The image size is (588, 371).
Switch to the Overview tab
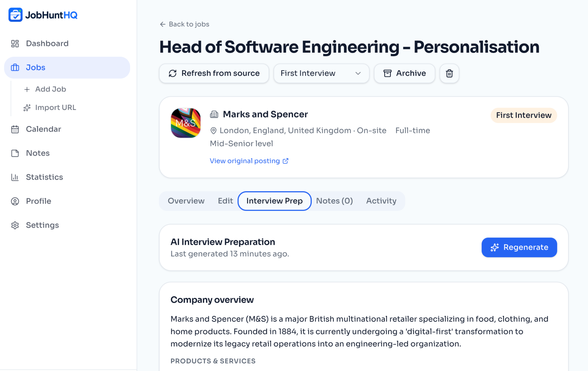[186, 201]
